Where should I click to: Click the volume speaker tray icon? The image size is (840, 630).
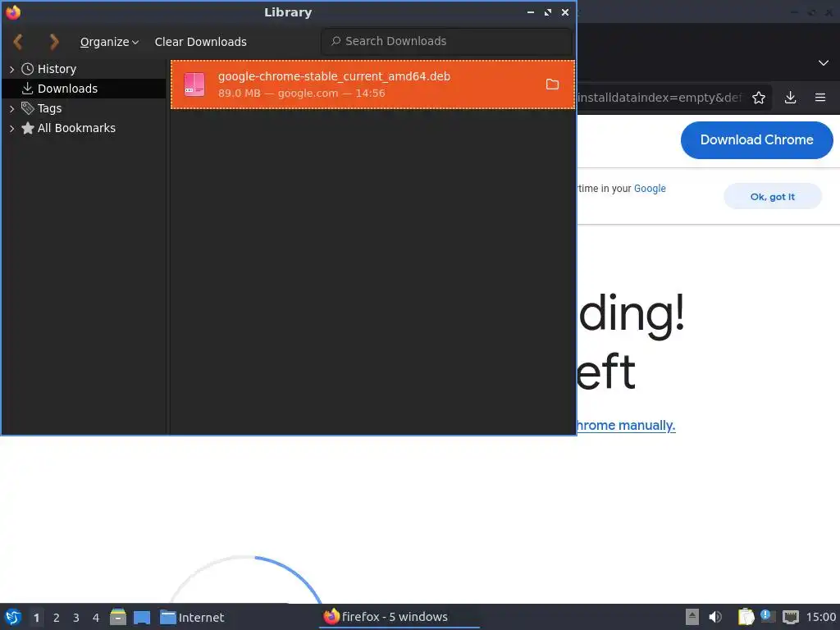[715, 617]
